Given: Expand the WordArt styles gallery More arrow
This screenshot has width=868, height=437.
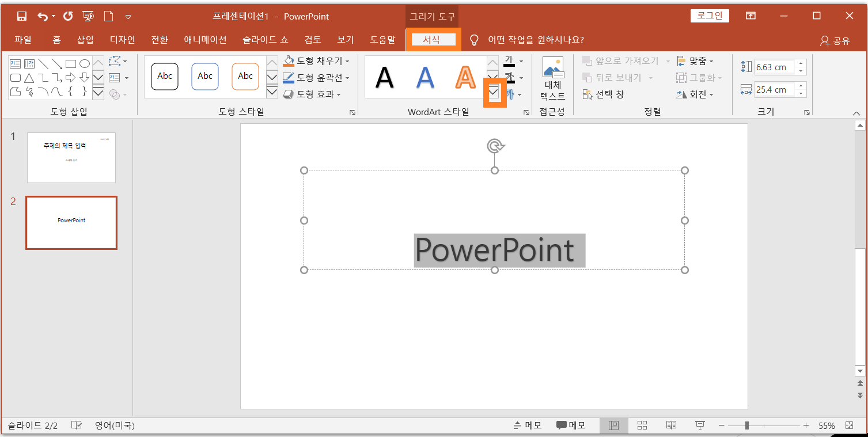Looking at the screenshot, I should 493,92.
